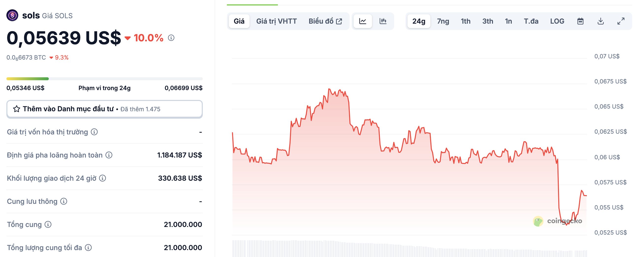644x257 pixels.
Task: Click info icon for Định giá pha loãng hoàn toàn
Action: point(109,155)
